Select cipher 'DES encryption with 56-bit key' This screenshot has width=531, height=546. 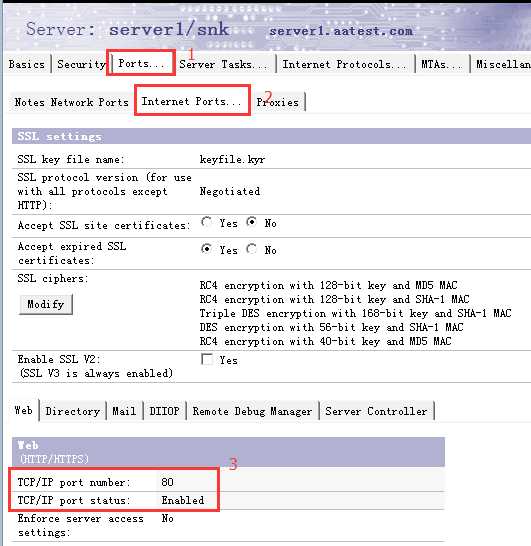click(331, 327)
